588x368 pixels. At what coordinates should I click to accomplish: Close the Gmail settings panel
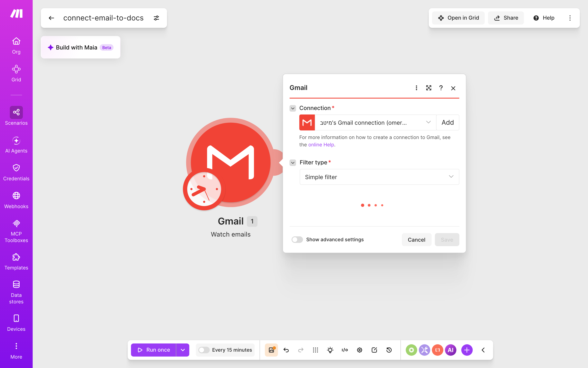(x=453, y=88)
